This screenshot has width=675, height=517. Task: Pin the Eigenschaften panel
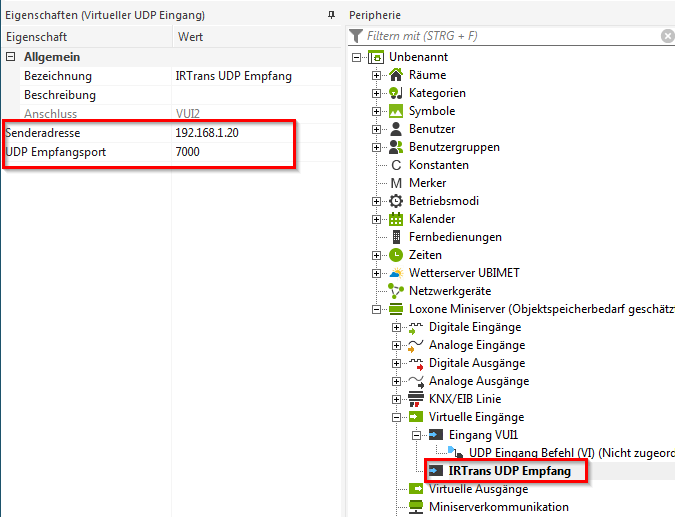tap(331, 15)
